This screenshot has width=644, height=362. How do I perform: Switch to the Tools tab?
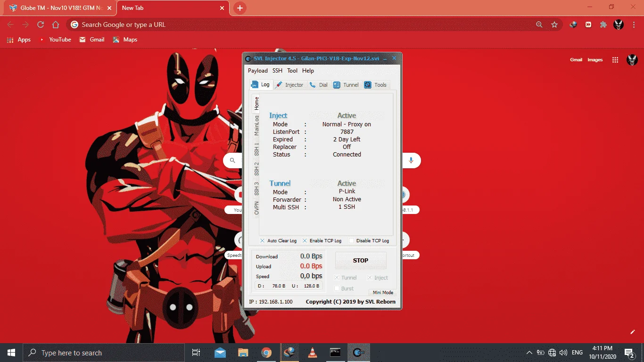(x=375, y=85)
